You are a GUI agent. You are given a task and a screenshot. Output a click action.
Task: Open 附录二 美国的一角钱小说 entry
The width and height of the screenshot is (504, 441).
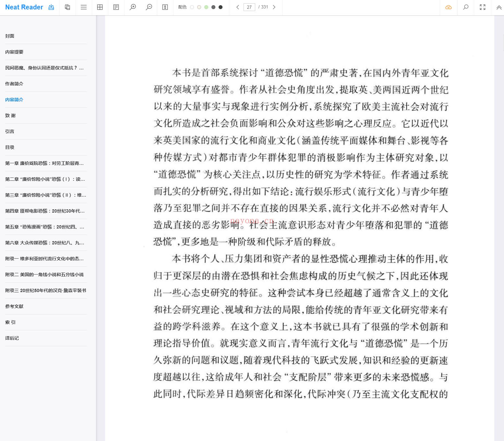pyautogui.click(x=44, y=275)
